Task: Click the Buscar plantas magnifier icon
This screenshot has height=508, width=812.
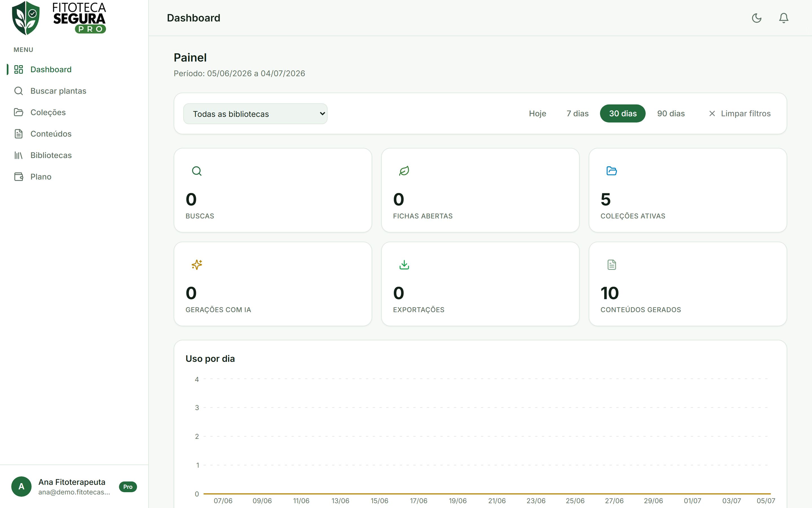Action: 18,91
